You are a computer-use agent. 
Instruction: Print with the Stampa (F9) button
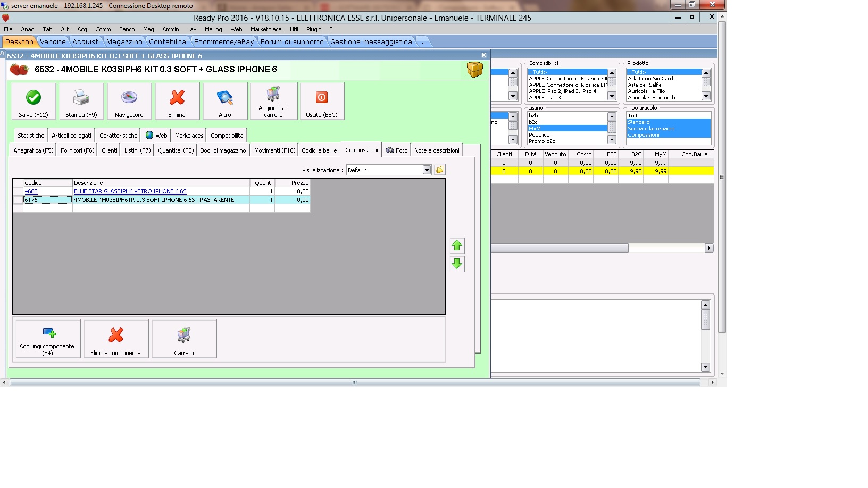81,101
